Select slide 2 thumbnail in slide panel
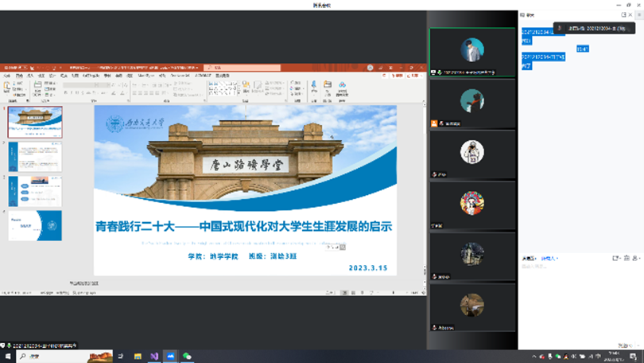The width and height of the screenshot is (644, 363). click(35, 156)
